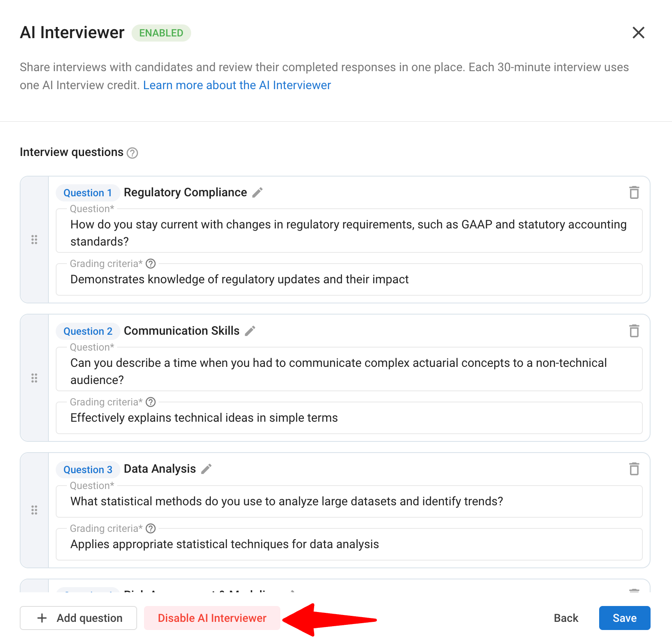
Task: Focus the Question 1 grading criteria field
Action: coord(349,279)
